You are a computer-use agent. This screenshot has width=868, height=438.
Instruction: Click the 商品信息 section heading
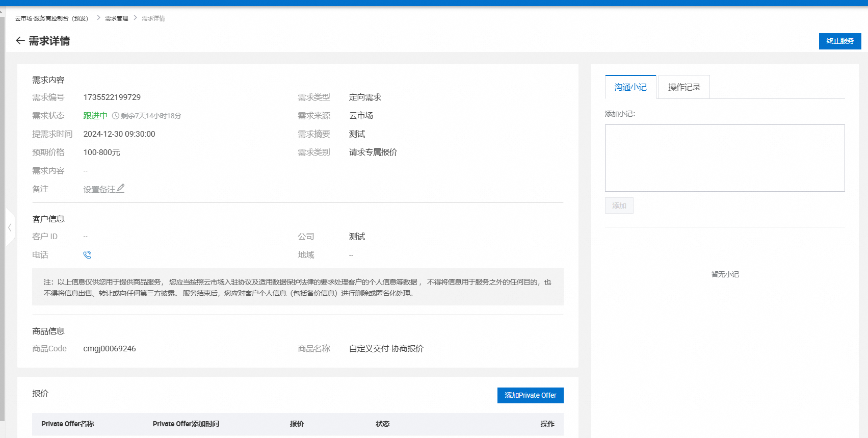click(x=48, y=331)
